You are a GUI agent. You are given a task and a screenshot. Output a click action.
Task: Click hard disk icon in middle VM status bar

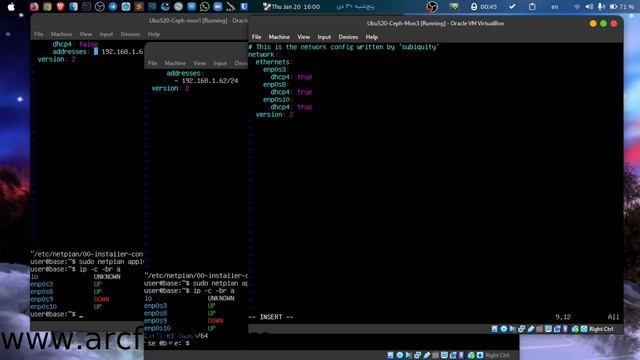point(390,355)
